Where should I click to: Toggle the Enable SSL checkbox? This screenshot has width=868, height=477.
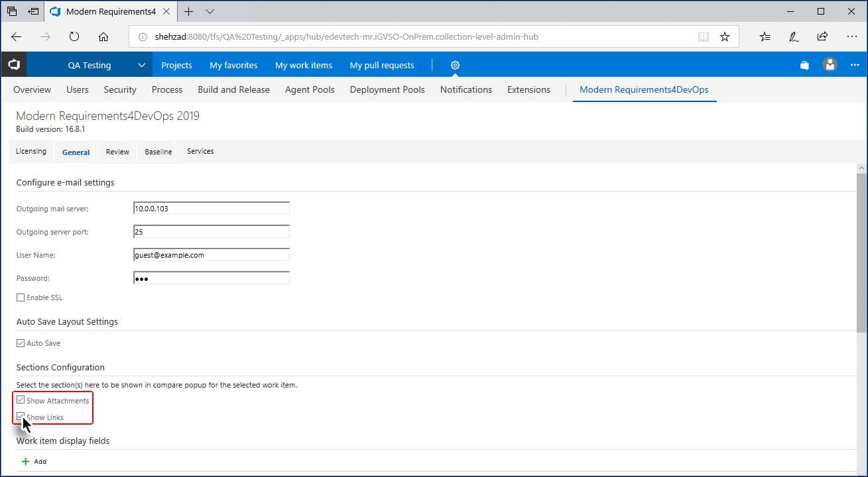click(x=21, y=298)
